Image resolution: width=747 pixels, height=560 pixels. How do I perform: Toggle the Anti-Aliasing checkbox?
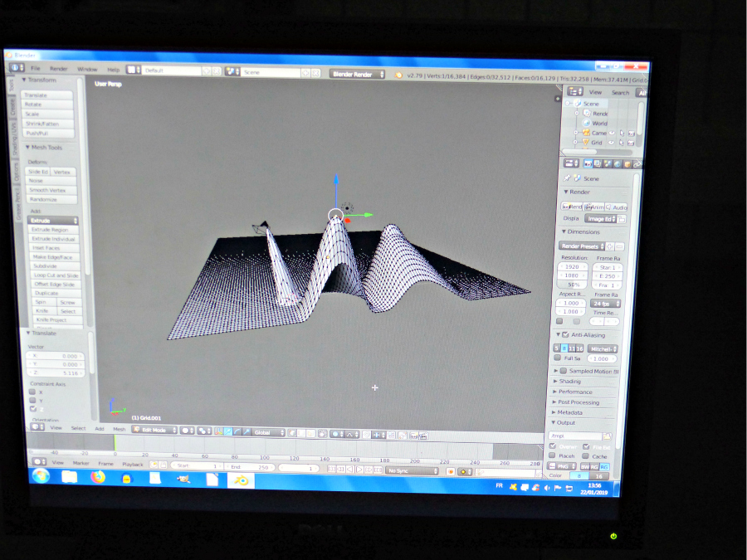tap(565, 334)
